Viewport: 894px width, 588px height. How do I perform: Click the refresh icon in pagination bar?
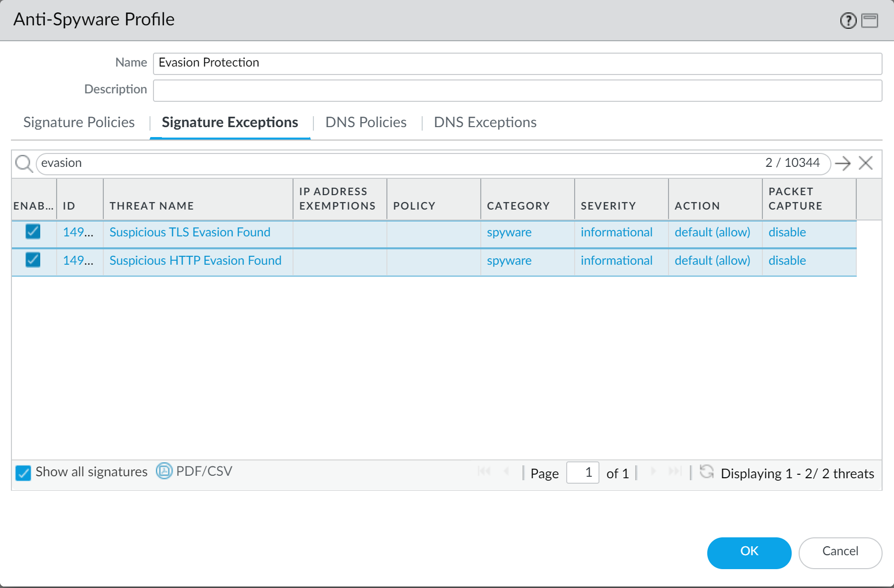point(706,471)
